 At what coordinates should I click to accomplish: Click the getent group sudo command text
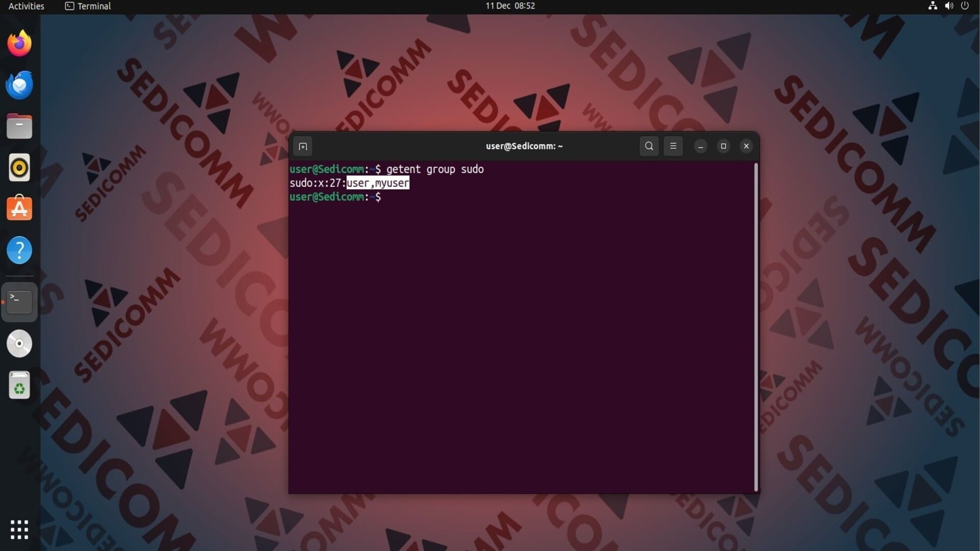435,169
